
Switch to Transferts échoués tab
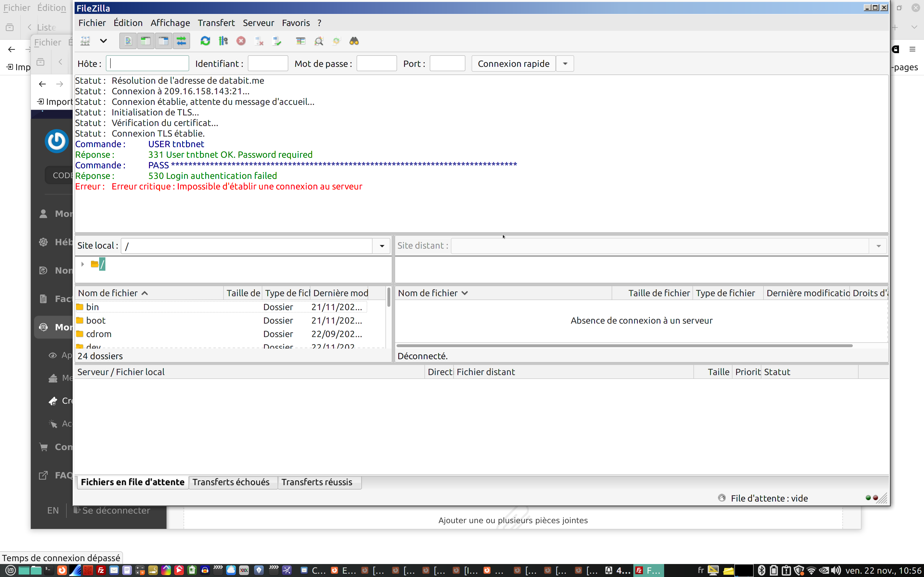pos(231,482)
